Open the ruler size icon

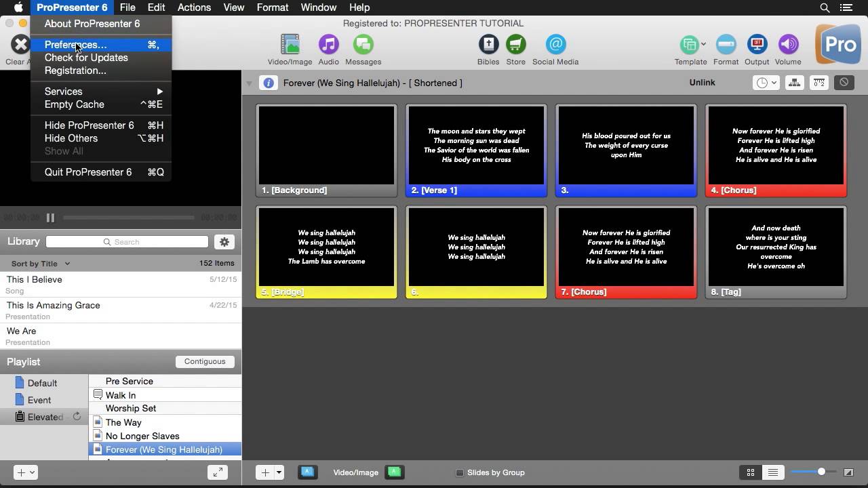(819, 83)
